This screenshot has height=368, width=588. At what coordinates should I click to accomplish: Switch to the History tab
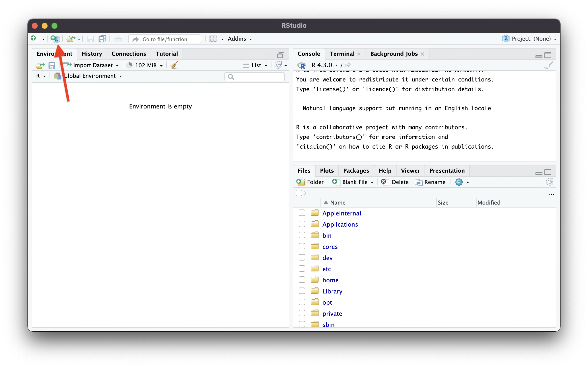(x=92, y=54)
